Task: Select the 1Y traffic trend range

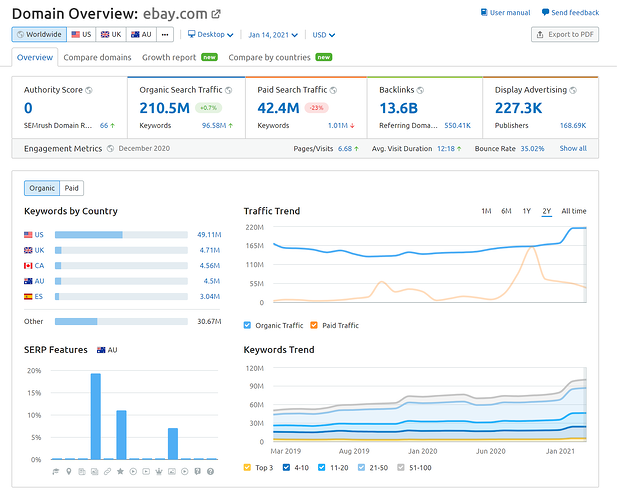Action: pyautogui.click(x=526, y=211)
